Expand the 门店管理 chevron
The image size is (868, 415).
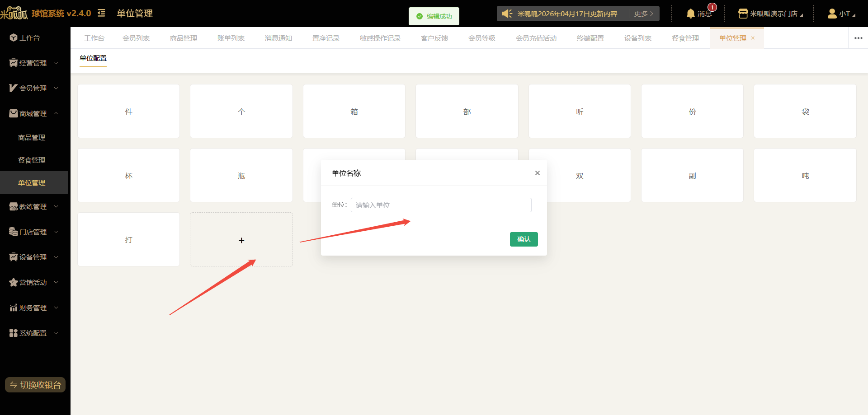56,232
